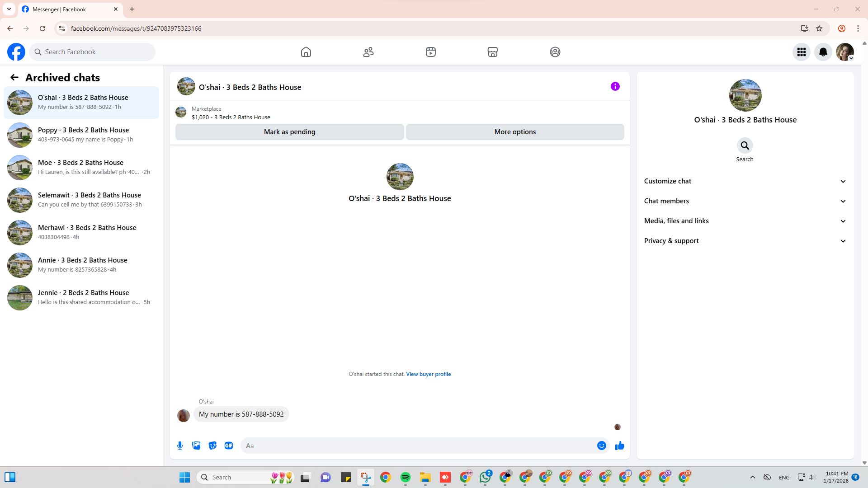Open Facebook notifications bell
This screenshot has width=868, height=488.
coord(823,52)
